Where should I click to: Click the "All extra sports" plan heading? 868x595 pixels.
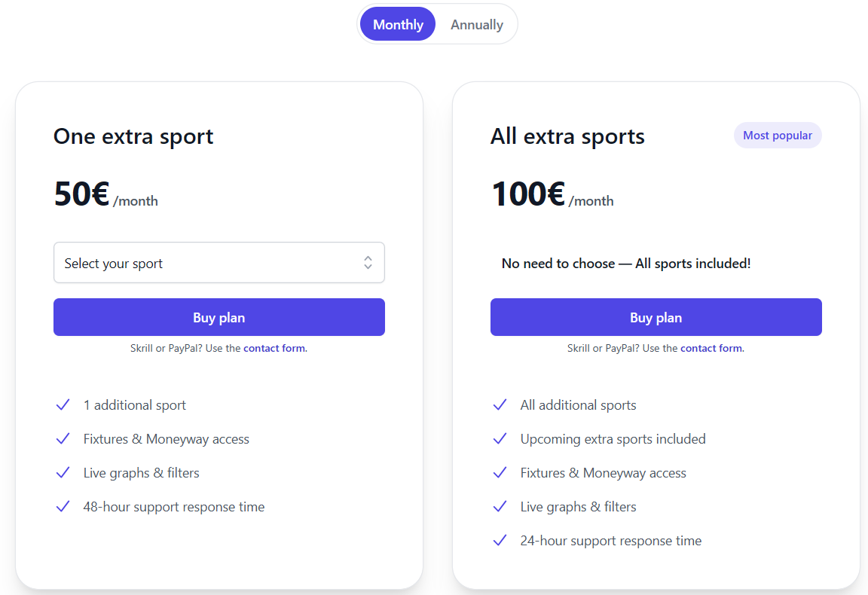pyautogui.click(x=567, y=136)
